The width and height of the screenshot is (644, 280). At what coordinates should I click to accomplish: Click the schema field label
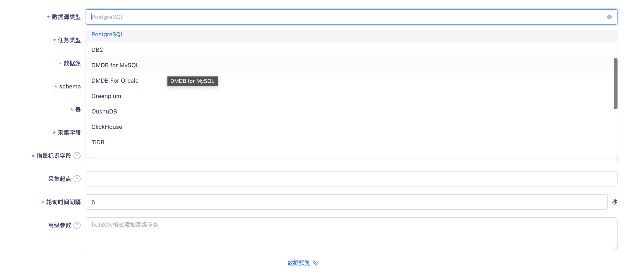tap(70, 86)
